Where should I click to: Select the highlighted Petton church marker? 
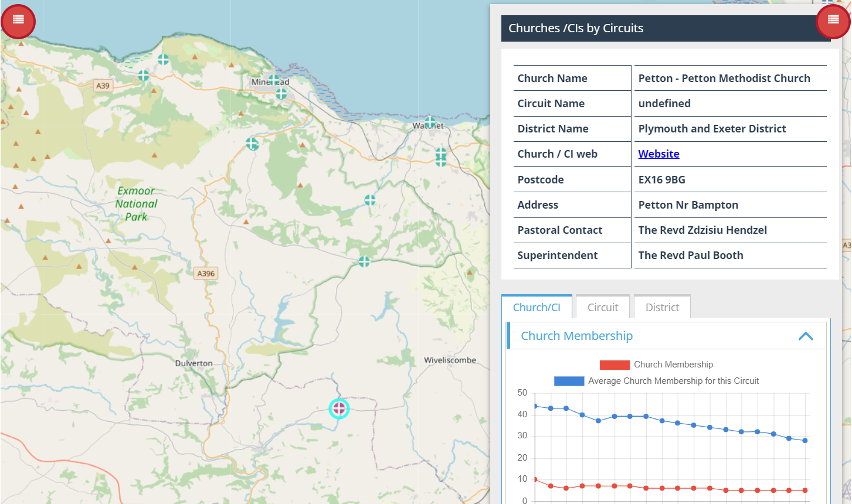coord(339,408)
